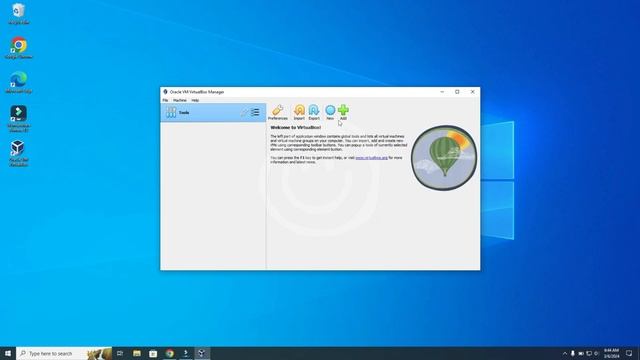The height and width of the screenshot is (360, 640).
Task: Open Preferences from the VirtualBox toolbar
Action: click(278, 112)
